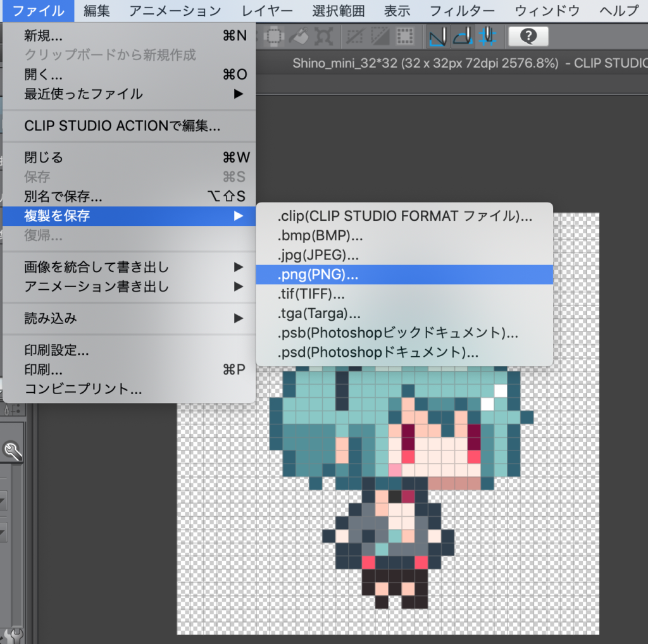Expand the 読み込み submenu
The height and width of the screenshot is (644, 648).
click(129, 318)
